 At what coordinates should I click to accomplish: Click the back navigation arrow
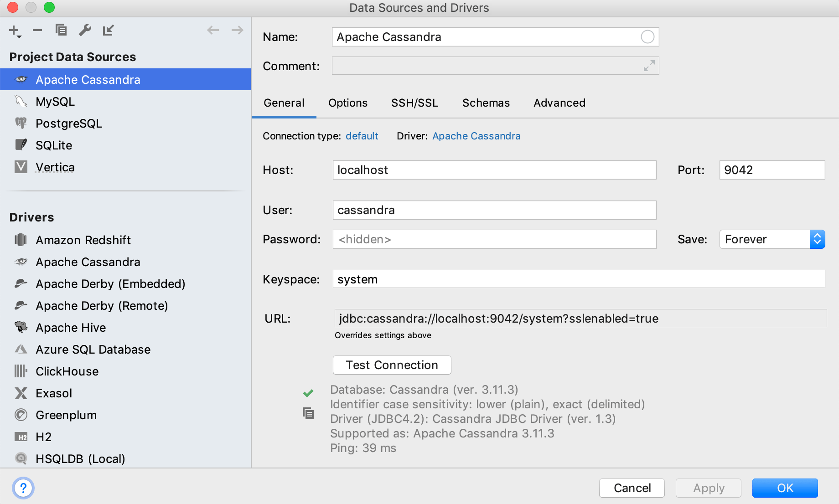[212, 30]
